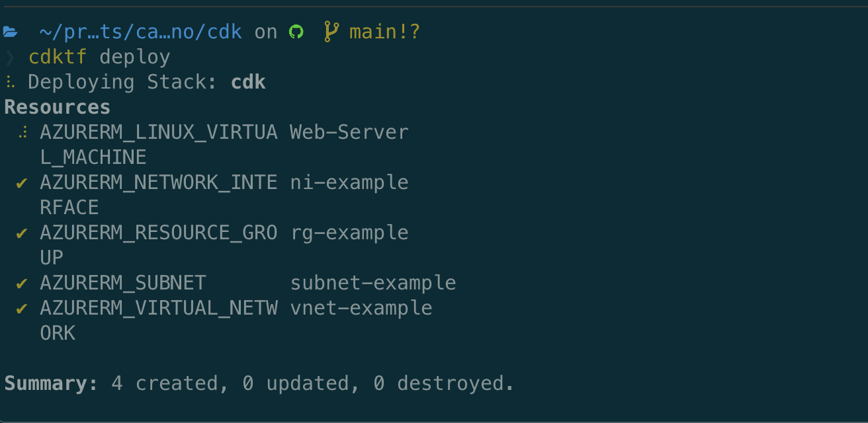Screen dimensions: 868x423
Task: Click the checkmark beside AZURERM_SUBNET
Action: click(x=22, y=283)
